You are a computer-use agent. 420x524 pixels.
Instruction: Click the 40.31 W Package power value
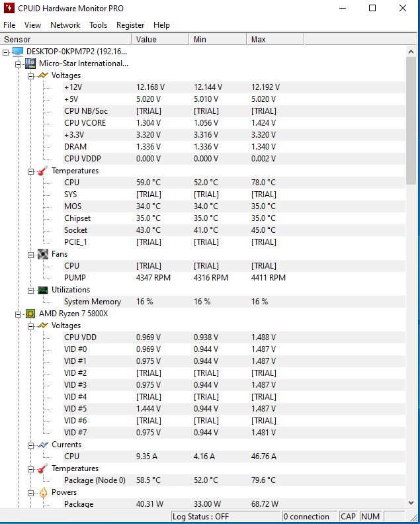click(149, 504)
